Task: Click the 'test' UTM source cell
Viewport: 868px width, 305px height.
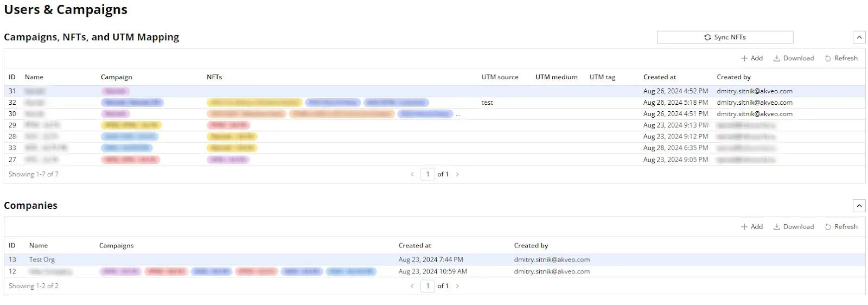Action: click(x=487, y=103)
